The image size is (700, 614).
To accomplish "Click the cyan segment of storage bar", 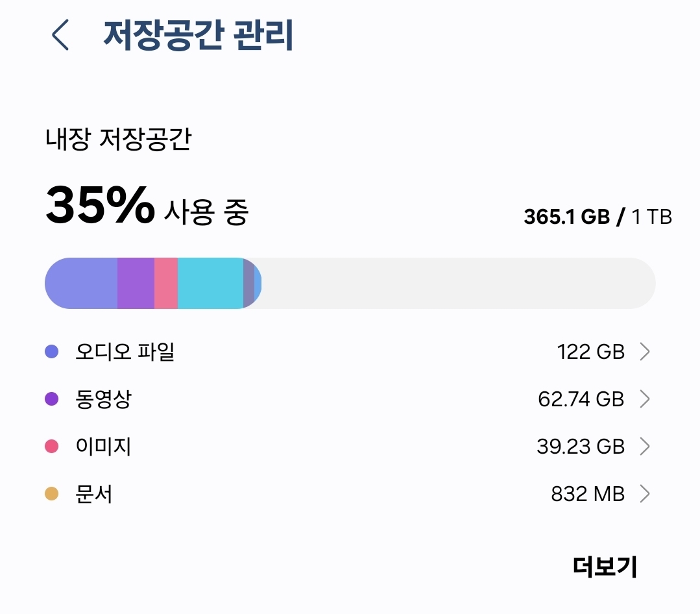I will tap(210, 283).
